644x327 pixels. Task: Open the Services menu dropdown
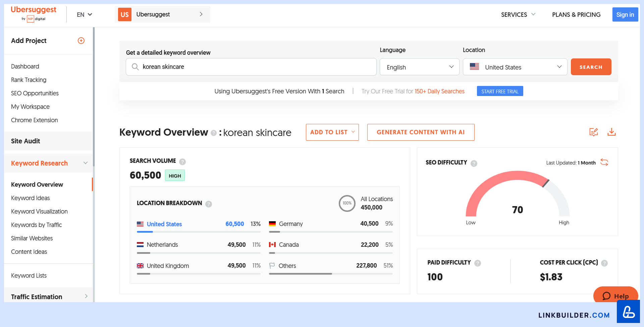pos(518,15)
